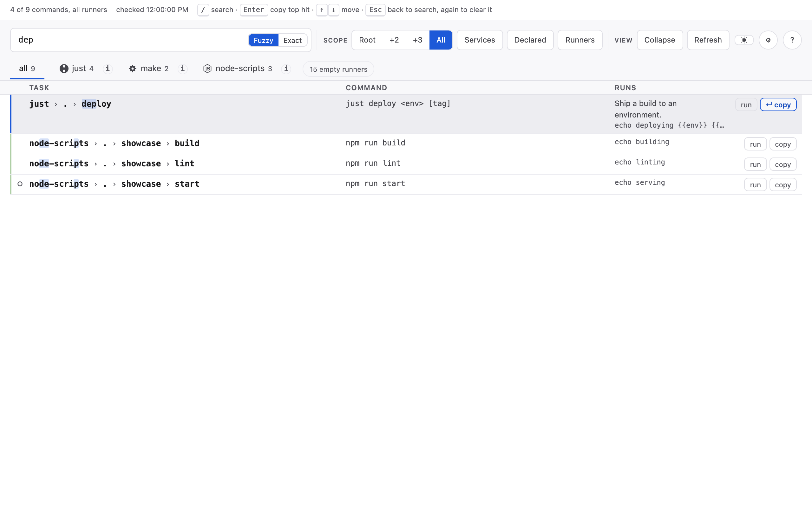Set scope depth to +2
Image resolution: width=812 pixels, height=508 pixels.
pos(394,40)
